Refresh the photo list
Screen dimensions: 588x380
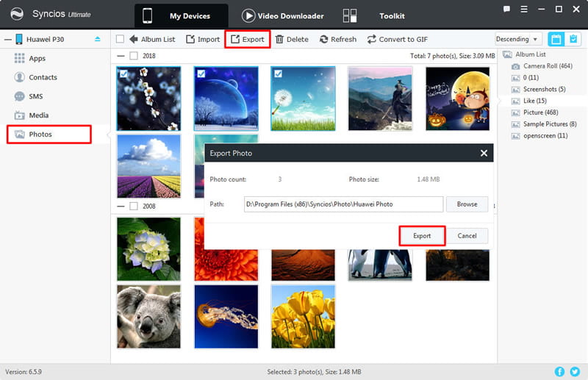(338, 39)
